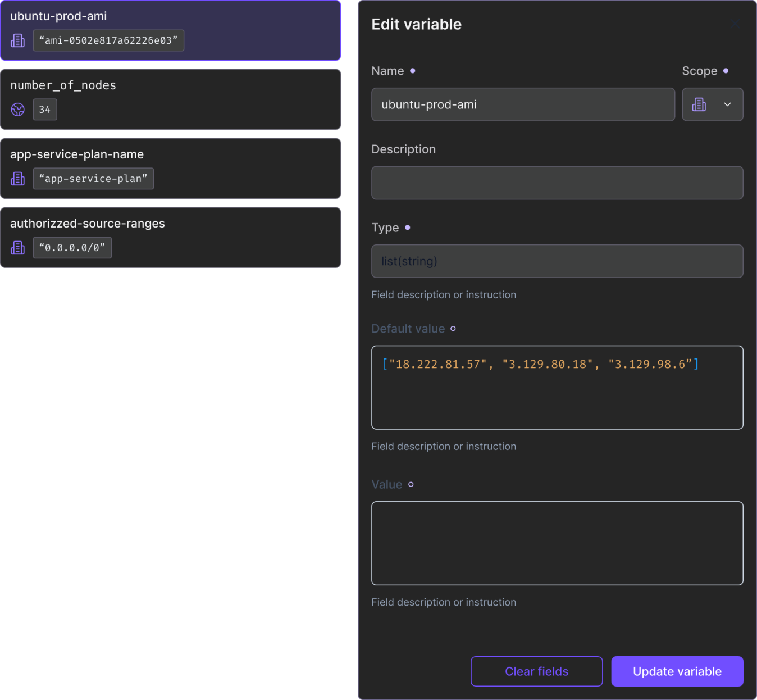Click the scope icon inside the Scope selector
The height and width of the screenshot is (700, 757).
[699, 104]
